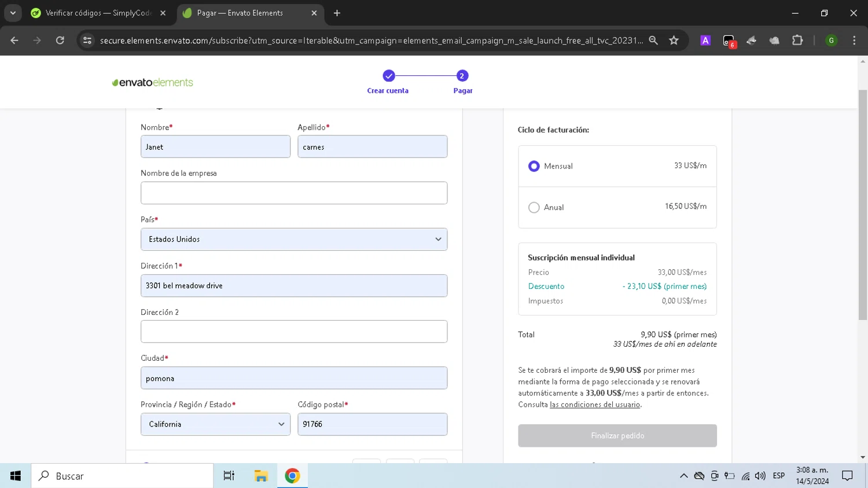The width and height of the screenshot is (868, 488).
Task: Switch to the Pagar — Envato Elements tab
Action: point(250,13)
